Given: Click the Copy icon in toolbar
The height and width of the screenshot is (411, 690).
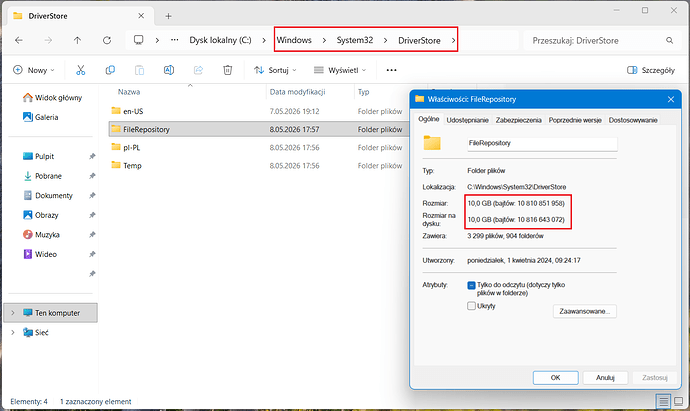Looking at the screenshot, I should 110,70.
